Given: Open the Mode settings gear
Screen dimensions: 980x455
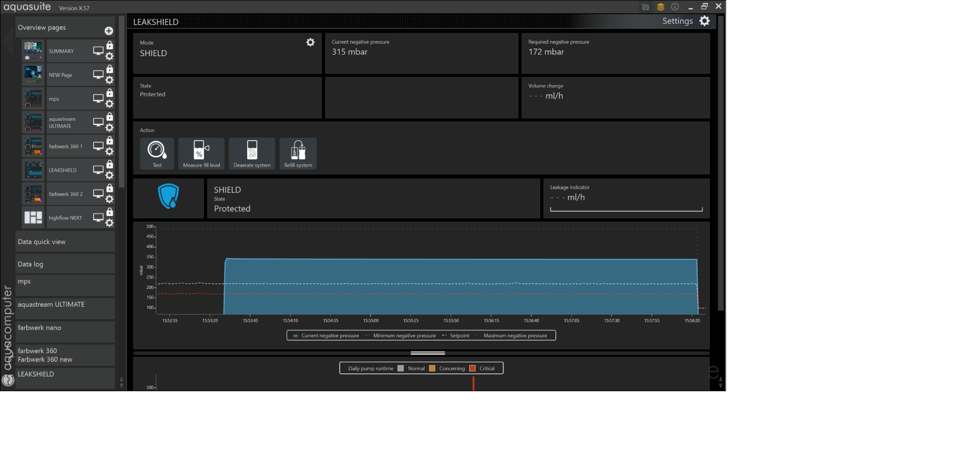Looking at the screenshot, I should (x=311, y=43).
